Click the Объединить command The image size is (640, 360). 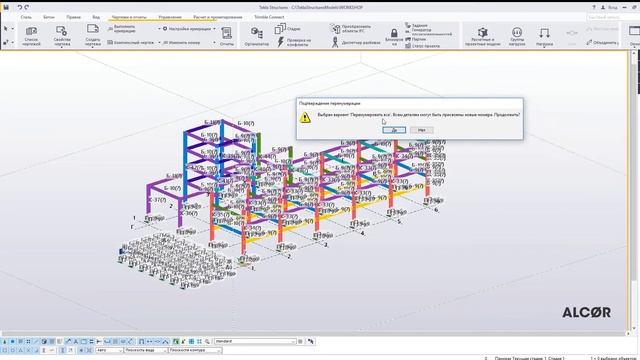coord(602,42)
